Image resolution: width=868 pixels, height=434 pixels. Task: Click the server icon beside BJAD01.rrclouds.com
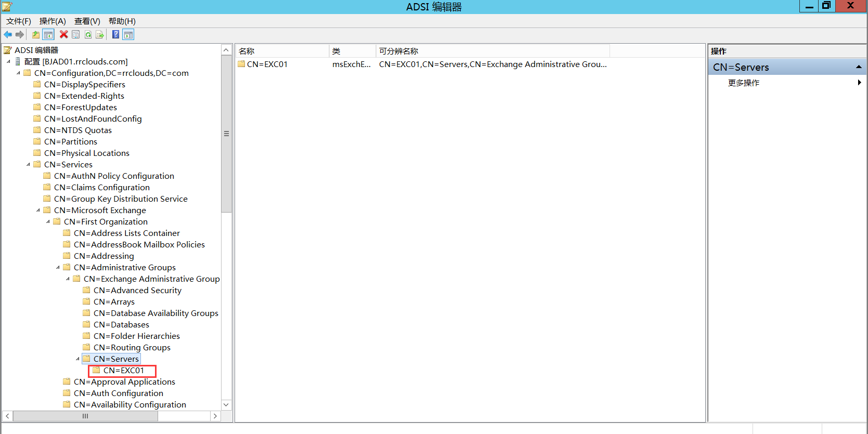click(18, 61)
